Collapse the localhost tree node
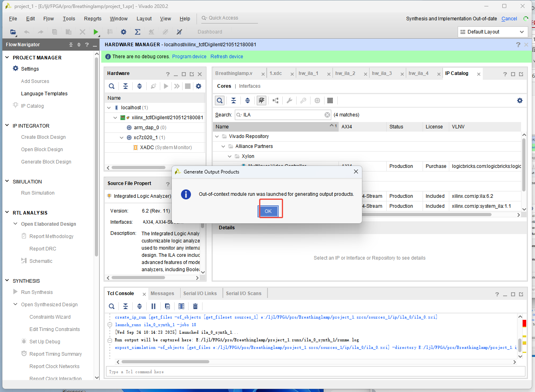Image resolution: width=535 pixels, height=392 pixels. (x=109, y=108)
